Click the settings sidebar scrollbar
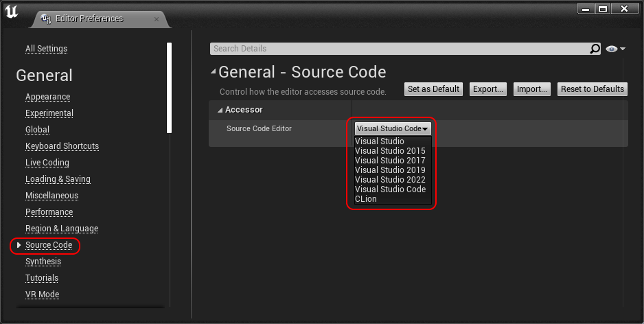This screenshot has width=644, height=324. [x=169, y=89]
